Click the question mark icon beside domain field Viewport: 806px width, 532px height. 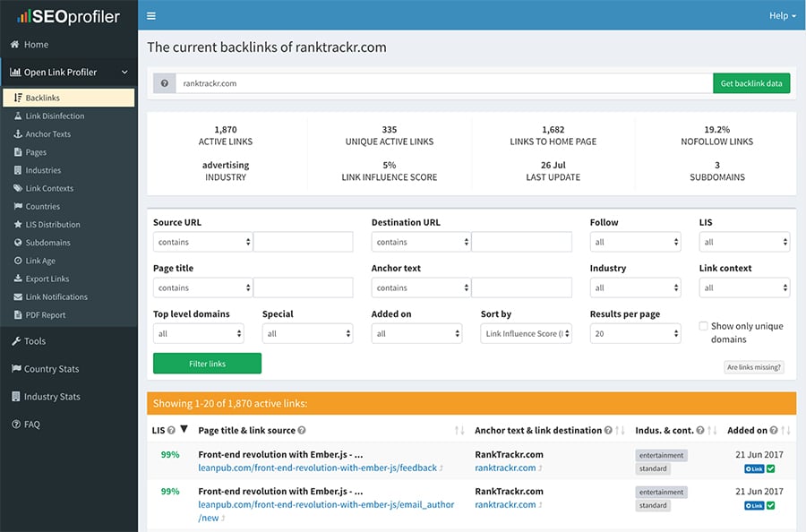click(164, 83)
